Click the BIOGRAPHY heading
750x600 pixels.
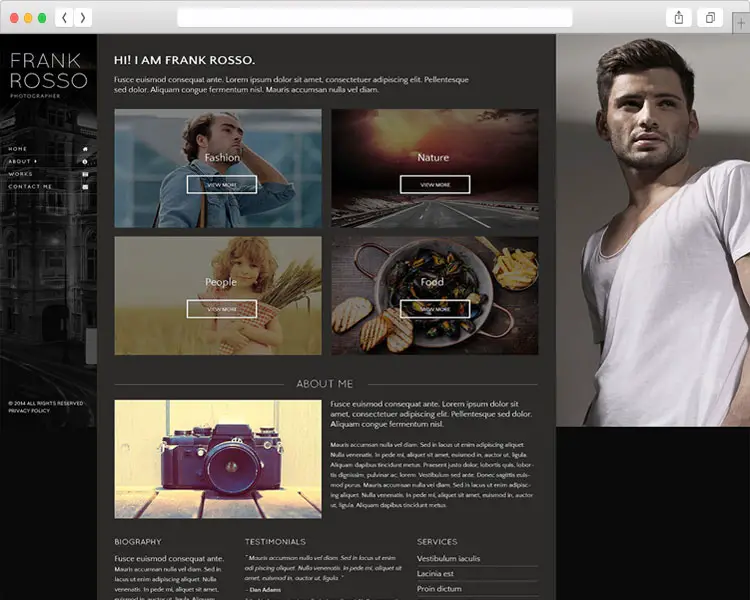pos(138,542)
